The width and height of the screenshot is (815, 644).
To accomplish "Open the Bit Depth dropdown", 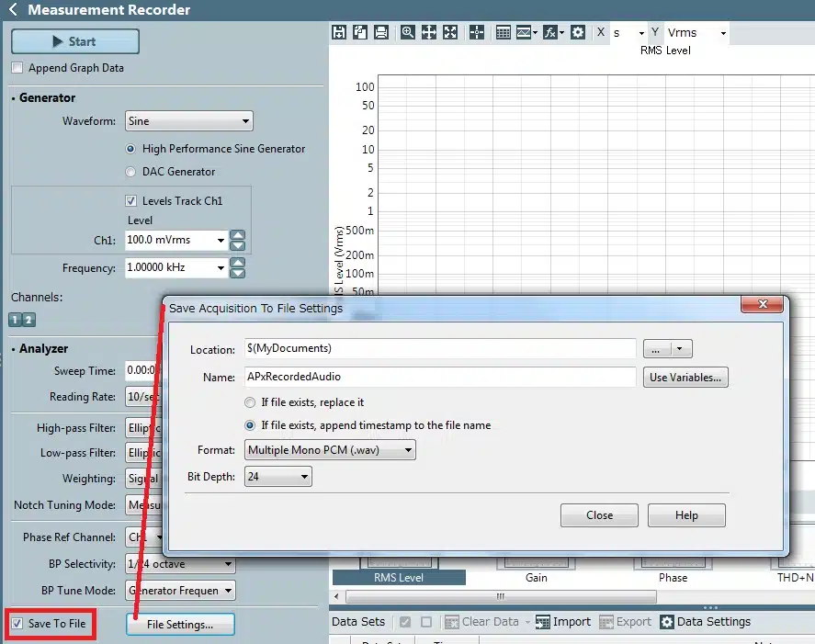I will coord(277,477).
